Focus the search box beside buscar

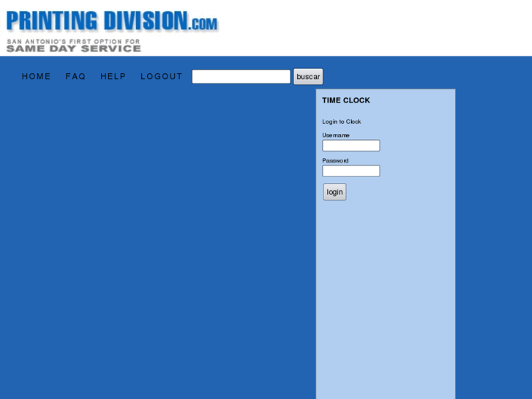point(241,76)
